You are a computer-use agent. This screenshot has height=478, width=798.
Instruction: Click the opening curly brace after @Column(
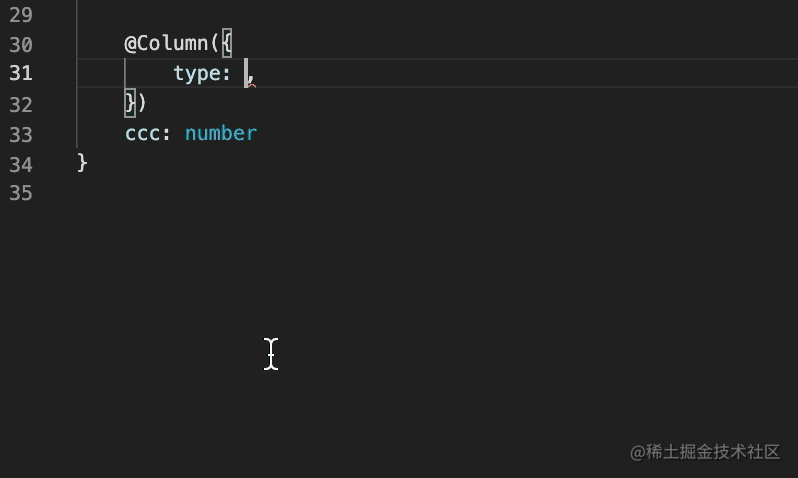[x=227, y=44]
